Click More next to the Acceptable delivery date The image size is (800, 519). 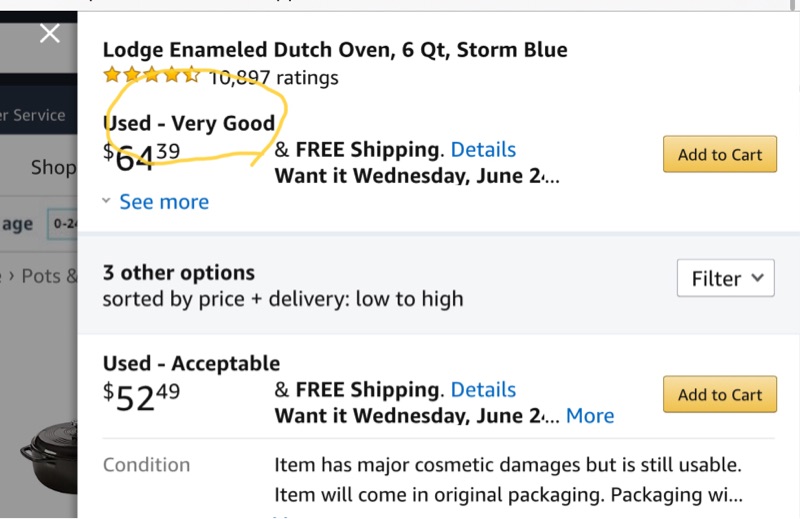click(590, 416)
